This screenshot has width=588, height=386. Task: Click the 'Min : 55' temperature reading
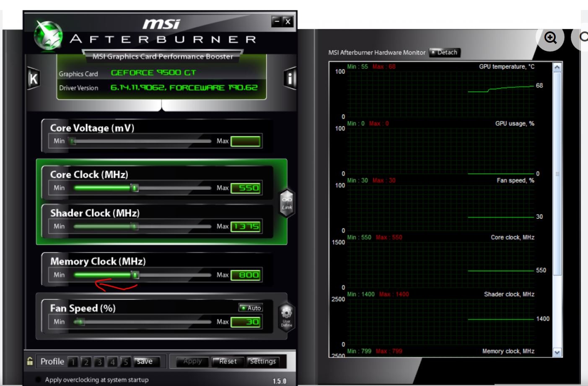pos(357,67)
